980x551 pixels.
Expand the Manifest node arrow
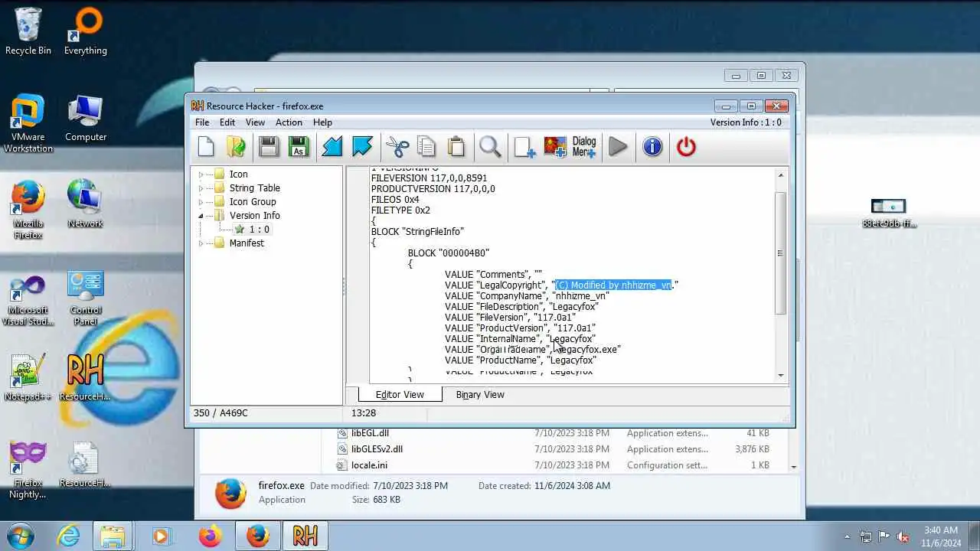tap(201, 243)
